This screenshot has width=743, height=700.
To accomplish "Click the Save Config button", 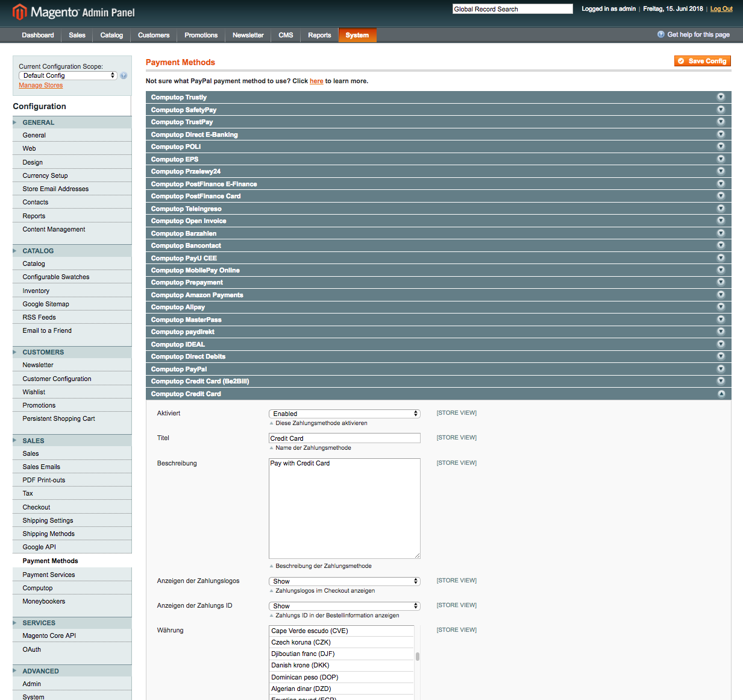I will pos(703,61).
